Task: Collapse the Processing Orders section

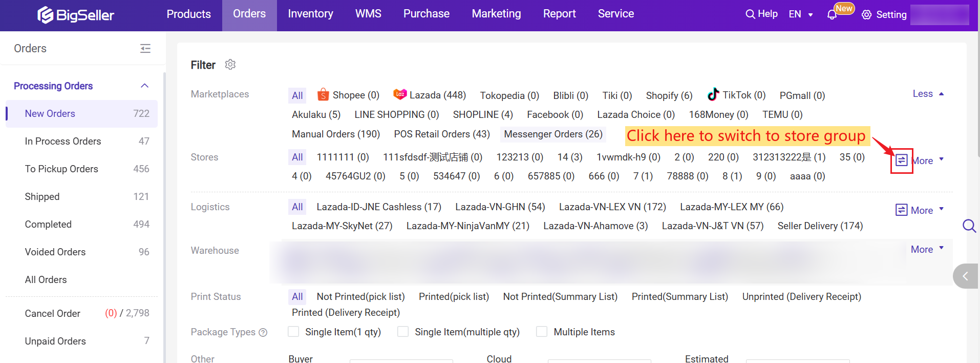Action: (145, 86)
